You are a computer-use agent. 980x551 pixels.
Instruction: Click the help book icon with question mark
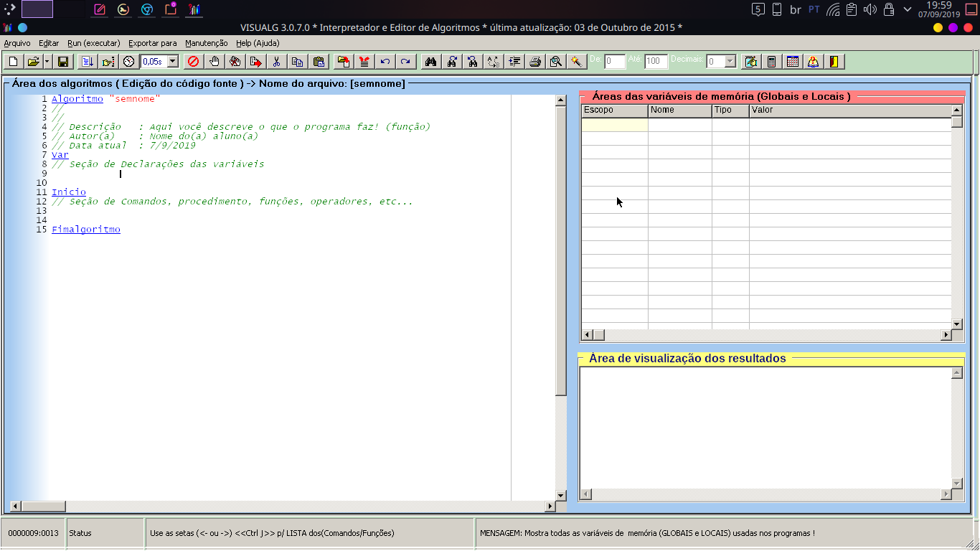click(813, 62)
